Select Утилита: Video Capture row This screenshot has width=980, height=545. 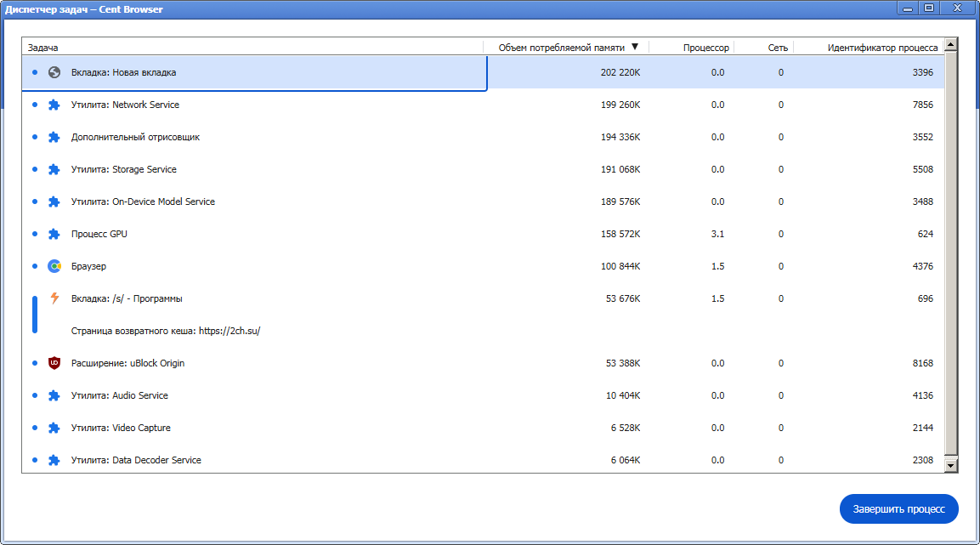(x=483, y=429)
